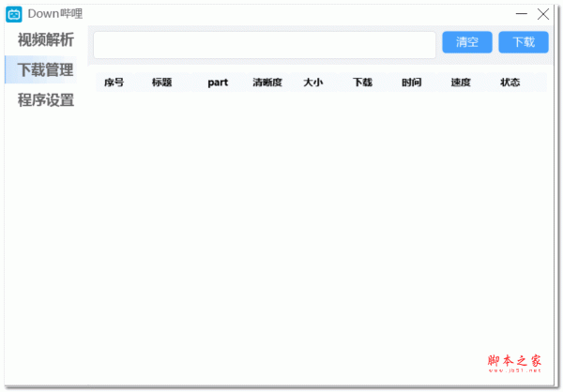Screen dimensions: 563x392
Task: Click the 序号 column header
Action: [x=114, y=83]
